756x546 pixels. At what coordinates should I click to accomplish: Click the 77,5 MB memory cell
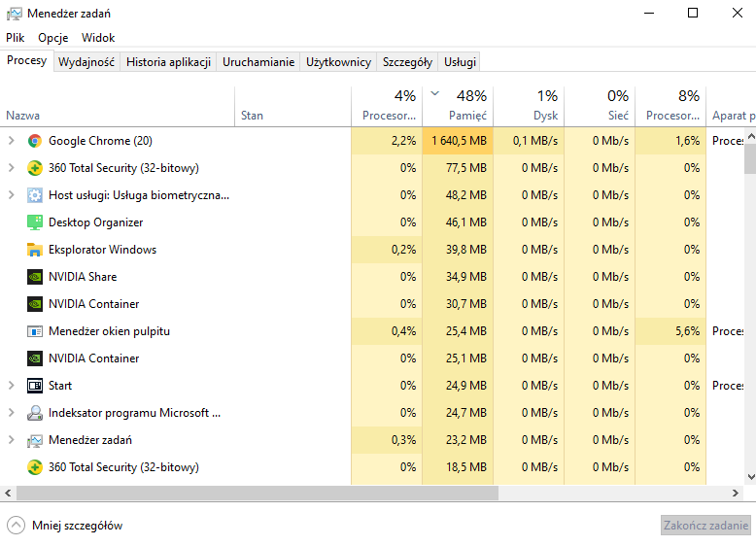(458, 168)
